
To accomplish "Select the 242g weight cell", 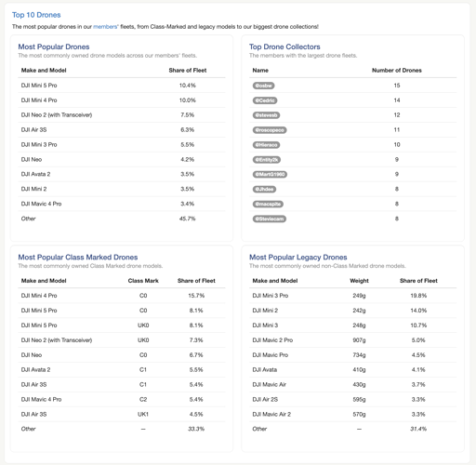I will [x=359, y=311].
